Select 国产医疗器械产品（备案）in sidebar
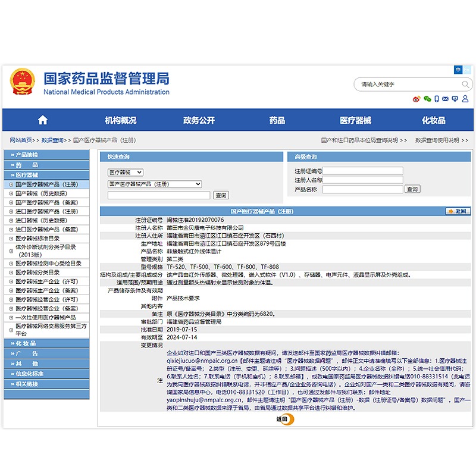 pos(47,202)
